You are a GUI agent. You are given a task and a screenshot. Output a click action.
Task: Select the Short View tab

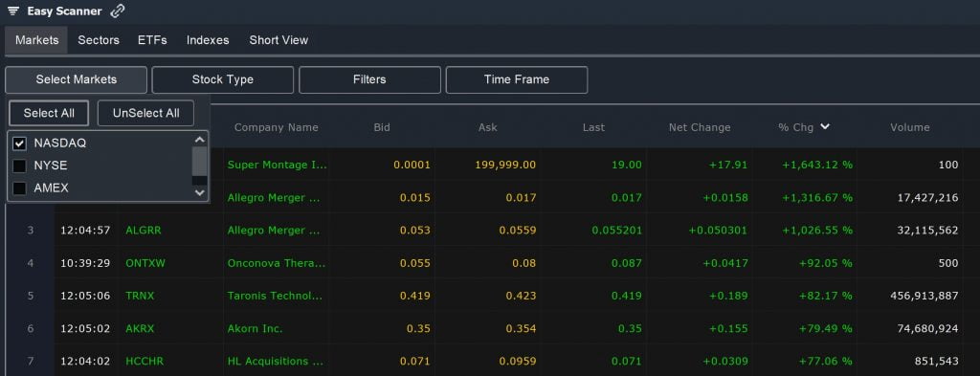278,40
